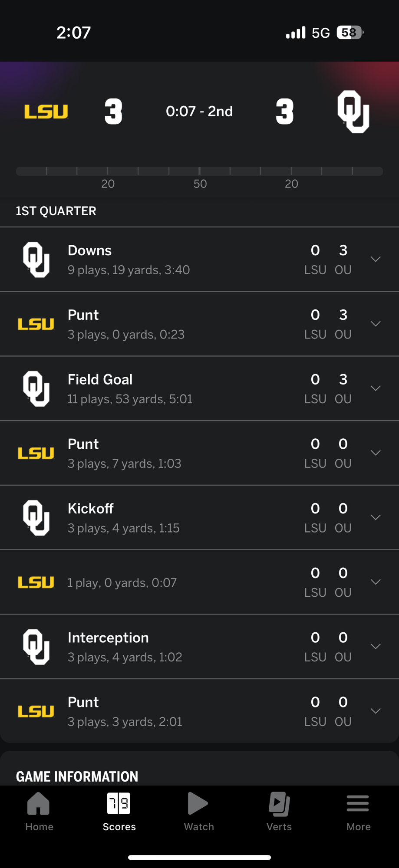The height and width of the screenshot is (868, 399).
Task: Open the More hamburger menu icon
Action: click(358, 804)
